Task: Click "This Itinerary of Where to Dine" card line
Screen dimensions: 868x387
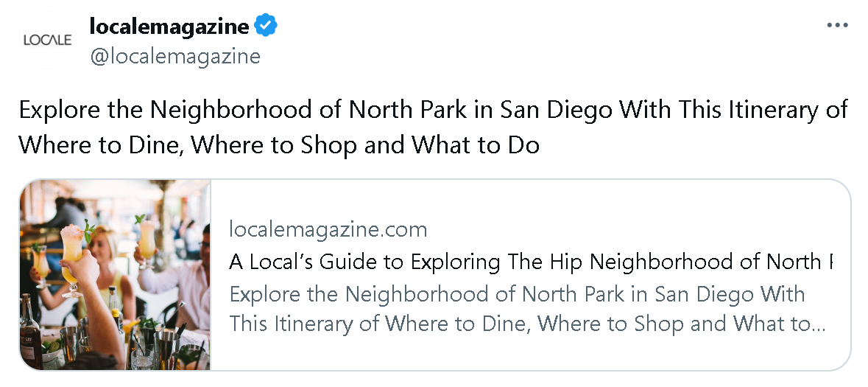Action: tap(375, 323)
